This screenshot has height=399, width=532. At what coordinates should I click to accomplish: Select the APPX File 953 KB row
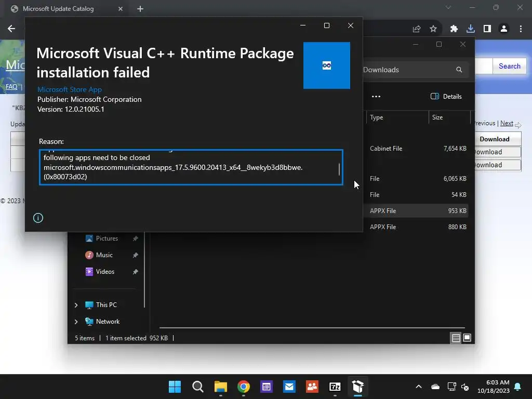click(x=417, y=211)
